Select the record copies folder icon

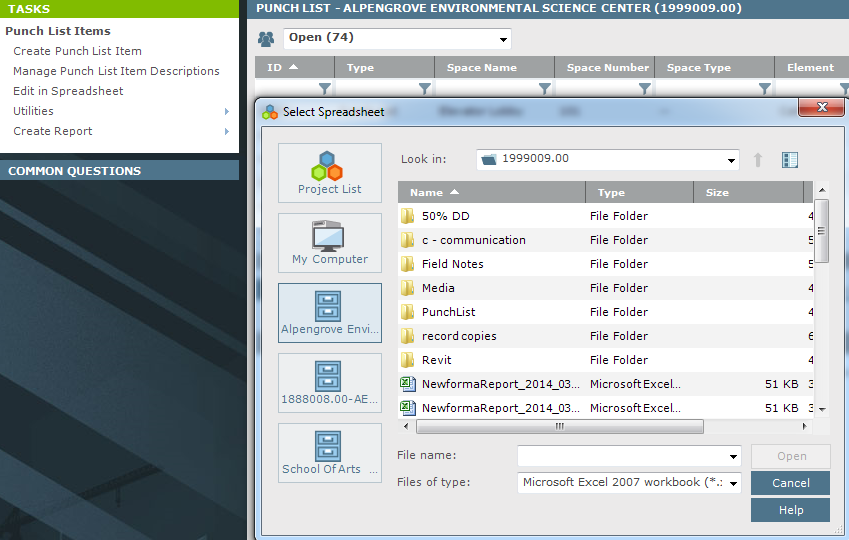coord(407,336)
